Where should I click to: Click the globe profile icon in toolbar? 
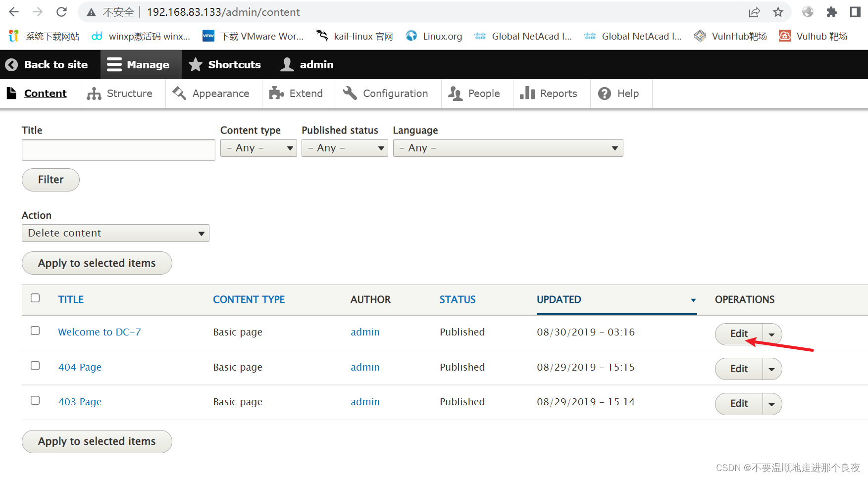pos(808,12)
